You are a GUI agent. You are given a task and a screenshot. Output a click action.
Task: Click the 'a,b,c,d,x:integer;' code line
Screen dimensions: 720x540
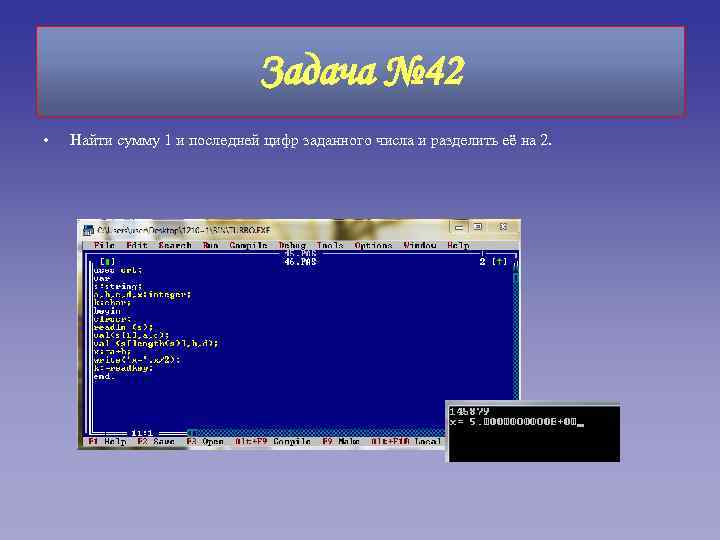coord(142,294)
